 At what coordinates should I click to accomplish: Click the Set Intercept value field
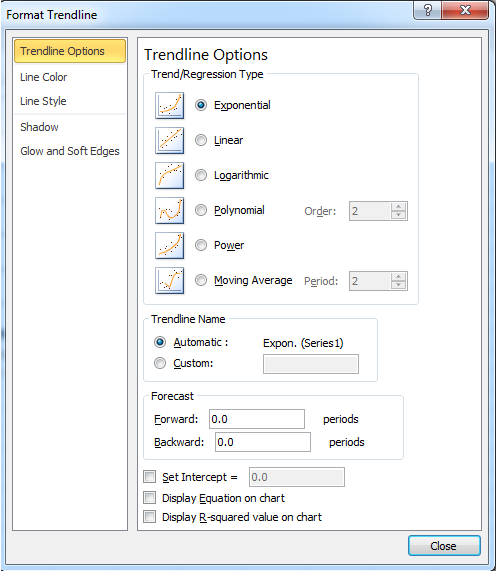click(297, 477)
